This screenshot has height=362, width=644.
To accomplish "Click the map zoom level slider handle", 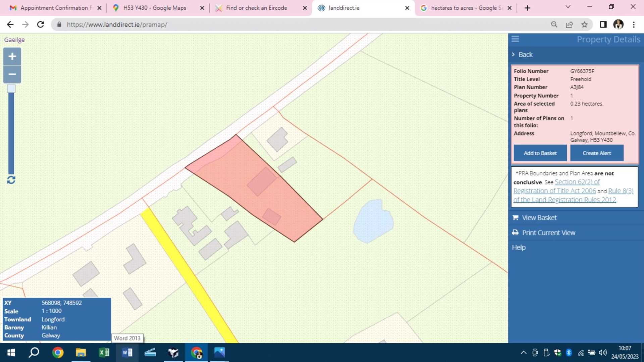I will click(x=11, y=89).
